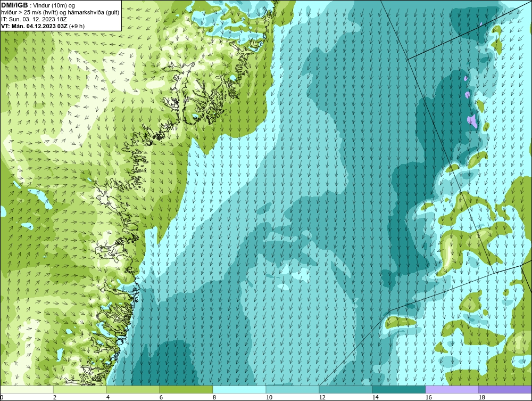Click the '16' scale label
This screenshot has height=401, width=532.
(x=428, y=397)
